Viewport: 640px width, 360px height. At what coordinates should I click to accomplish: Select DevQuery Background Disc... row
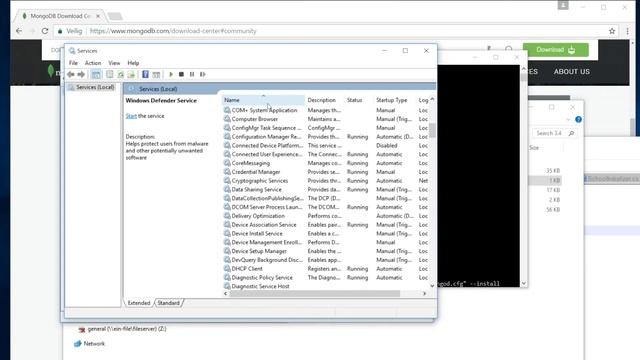tap(326, 260)
